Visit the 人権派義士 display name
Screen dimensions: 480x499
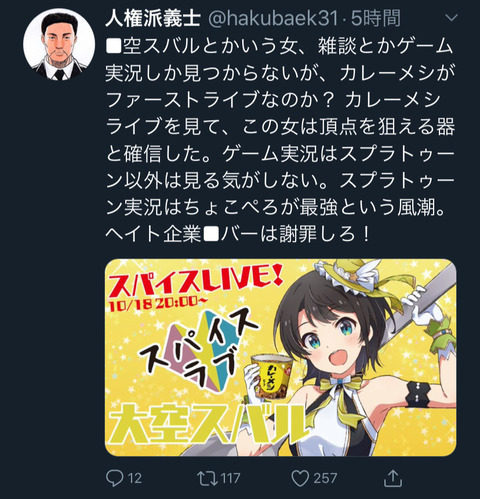point(153,18)
